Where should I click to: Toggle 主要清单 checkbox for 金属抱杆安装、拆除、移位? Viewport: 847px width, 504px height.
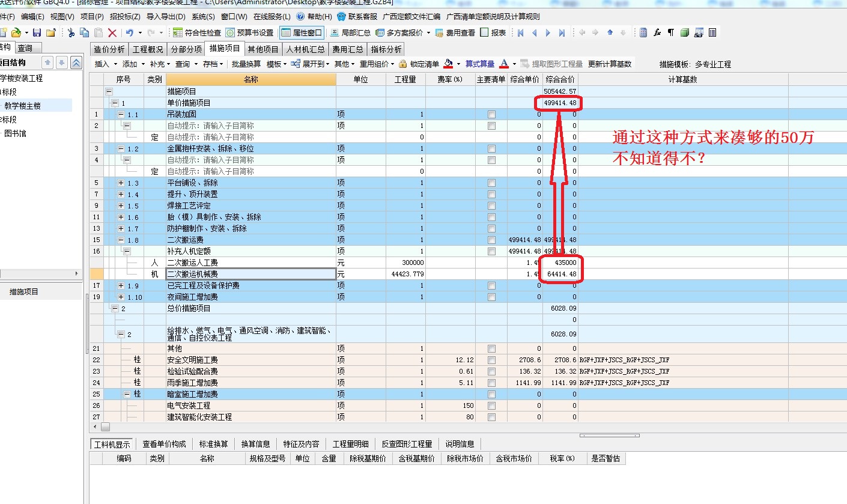(492, 148)
